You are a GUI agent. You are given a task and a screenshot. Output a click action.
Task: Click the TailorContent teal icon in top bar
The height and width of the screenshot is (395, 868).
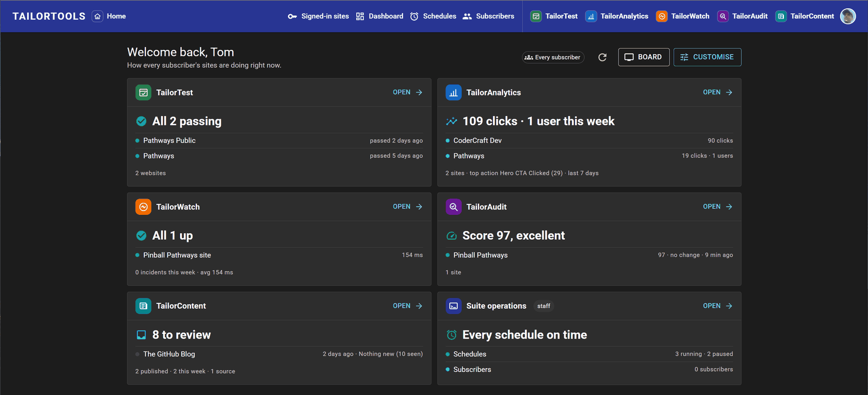pos(781,16)
